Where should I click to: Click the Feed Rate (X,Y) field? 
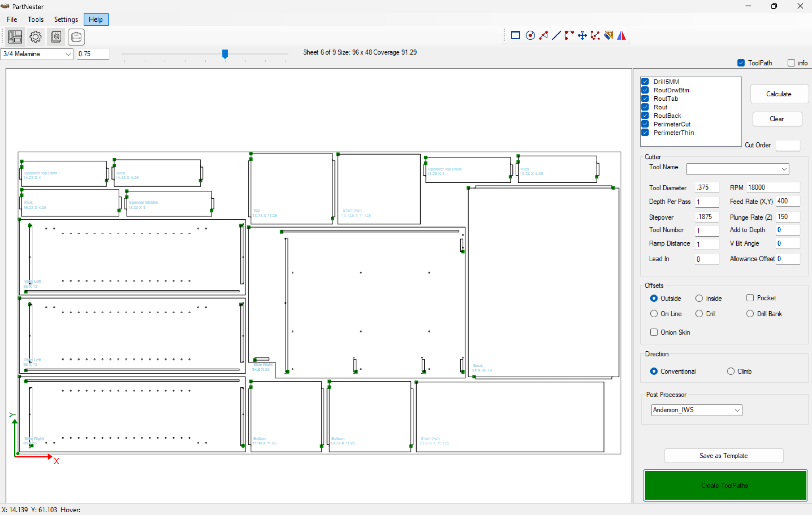[788, 201]
